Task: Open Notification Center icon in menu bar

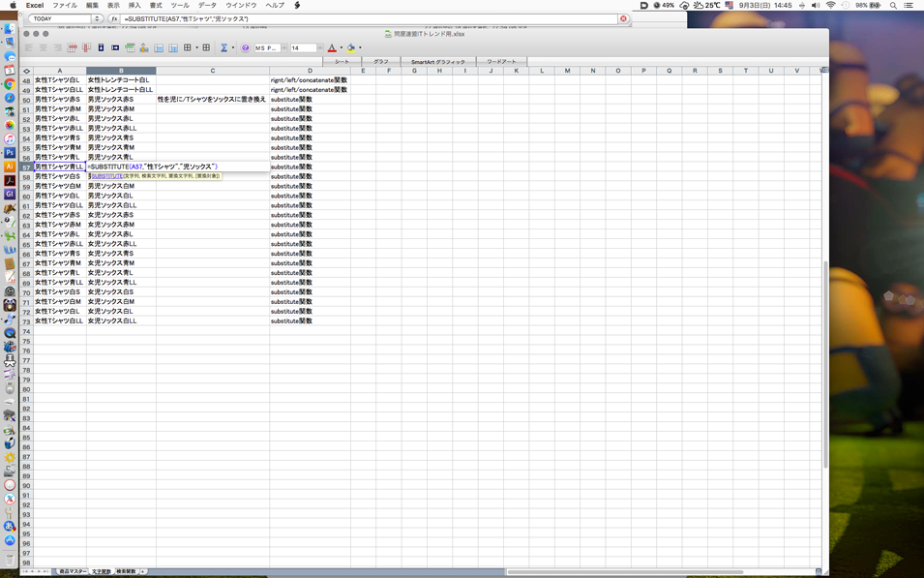Action: tap(909, 5)
